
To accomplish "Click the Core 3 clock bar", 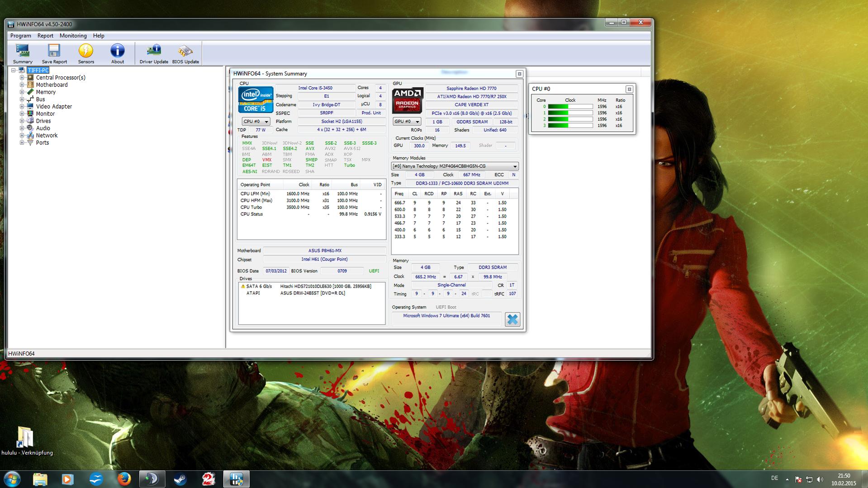I will [x=570, y=126].
